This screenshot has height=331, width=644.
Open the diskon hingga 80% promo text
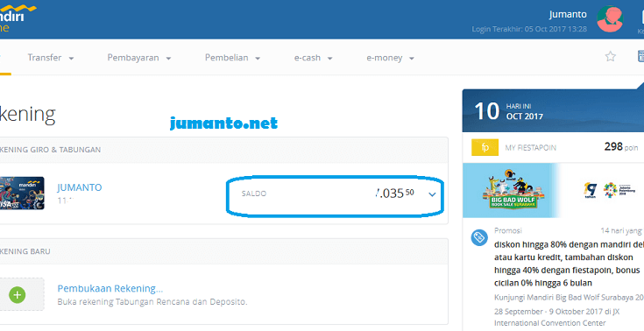(569, 264)
